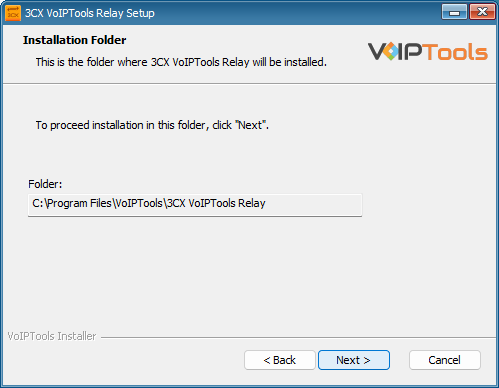Image resolution: width=499 pixels, height=388 pixels.
Task: Proceed with the Next > button
Action: [x=354, y=360]
